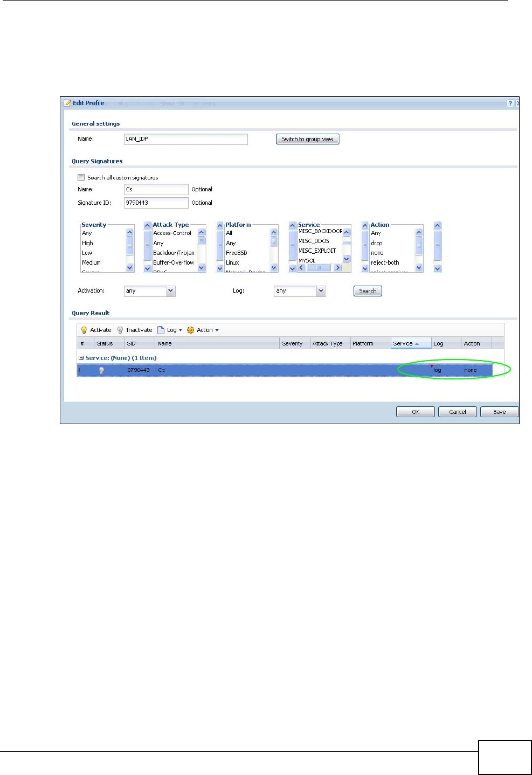
Task: Select Backdoor/Trojan in Attack Type list
Action: pyautogui.click(x=174, y=253)
